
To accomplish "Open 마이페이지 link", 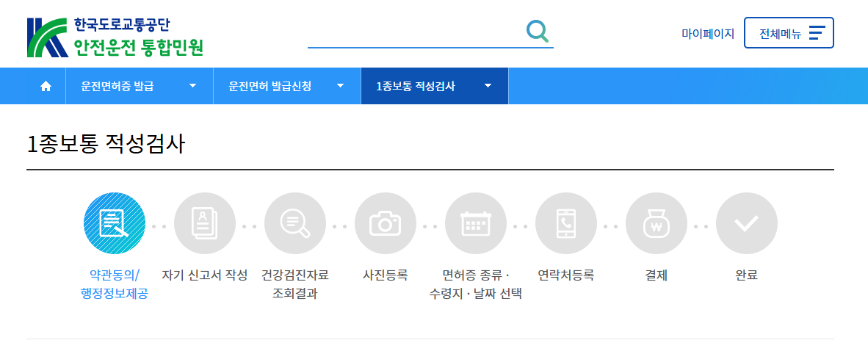I will pos(707,33).
